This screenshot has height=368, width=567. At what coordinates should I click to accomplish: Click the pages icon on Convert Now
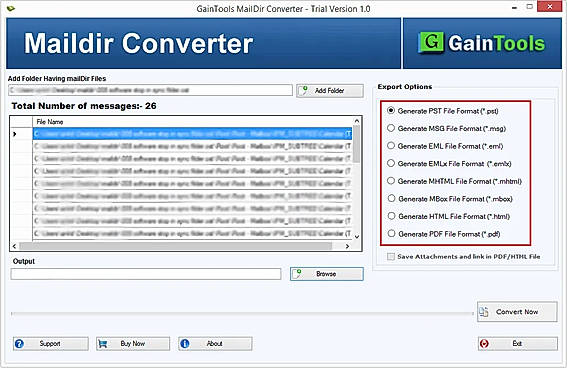[484, 312]
